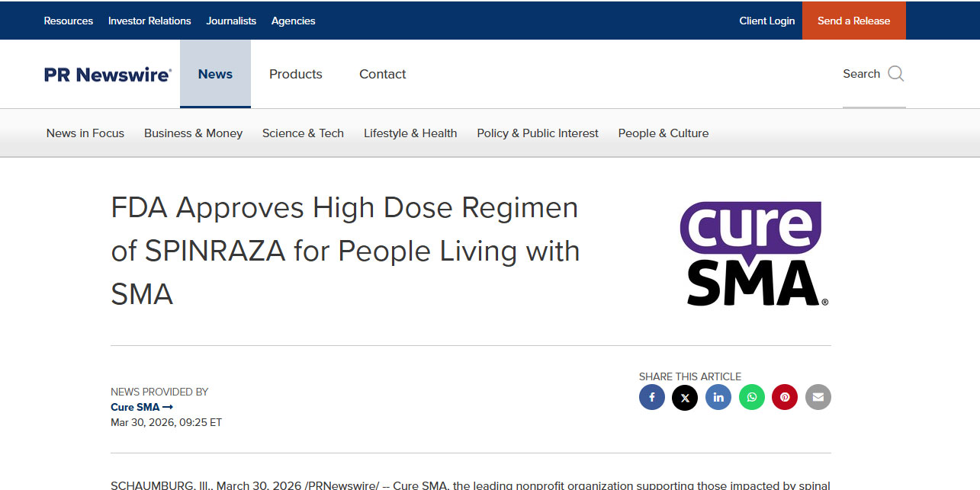The image size is (980, 490).
Task: Open Investor Relations in top bar
Action: click(x=149, y=21)
